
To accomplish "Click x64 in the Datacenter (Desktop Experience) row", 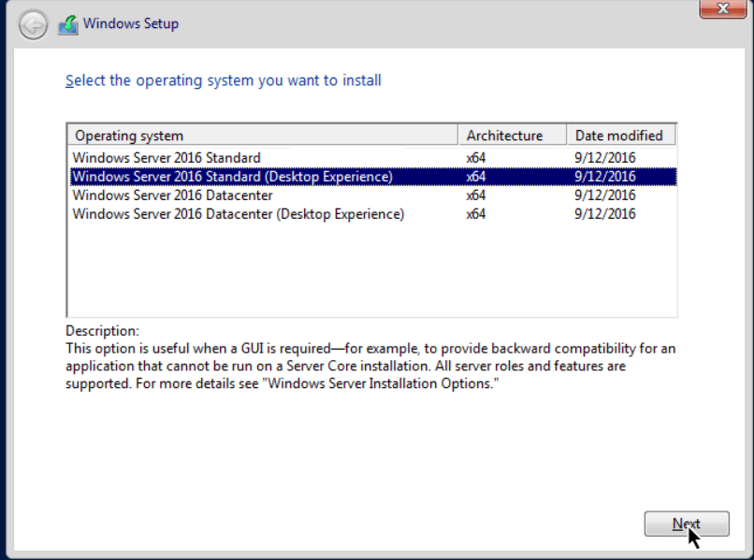I will (x=475, y=214).
